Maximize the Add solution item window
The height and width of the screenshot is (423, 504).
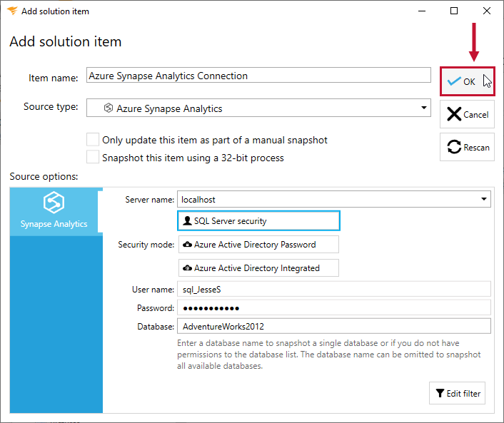(x=454, y=11)
